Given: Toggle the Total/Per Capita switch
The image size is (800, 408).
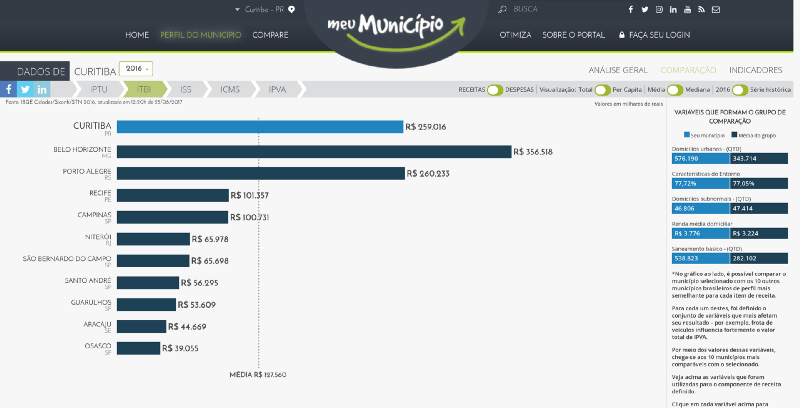Looking at the screenshot, I should click(x=602, y=90).
